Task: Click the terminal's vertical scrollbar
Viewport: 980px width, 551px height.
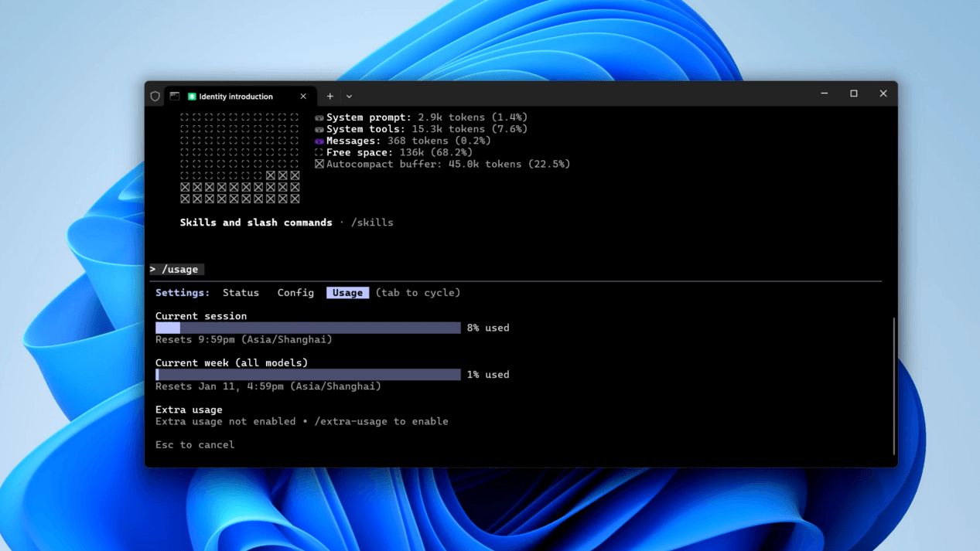Action: tap(894, 385)
